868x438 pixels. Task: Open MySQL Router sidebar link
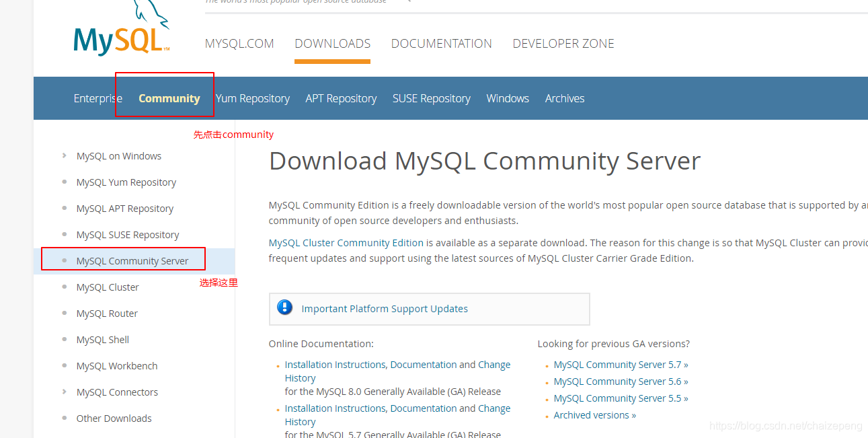[107, 314]
